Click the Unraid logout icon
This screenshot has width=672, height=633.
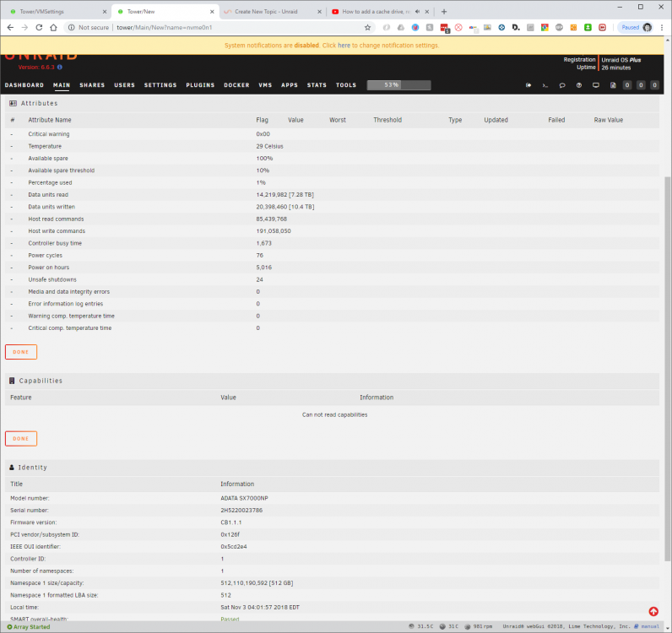tap(528, 85)
